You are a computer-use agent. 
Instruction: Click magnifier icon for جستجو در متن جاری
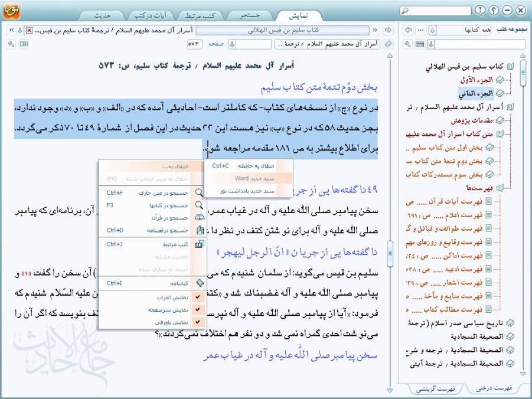tap(199, 193)
